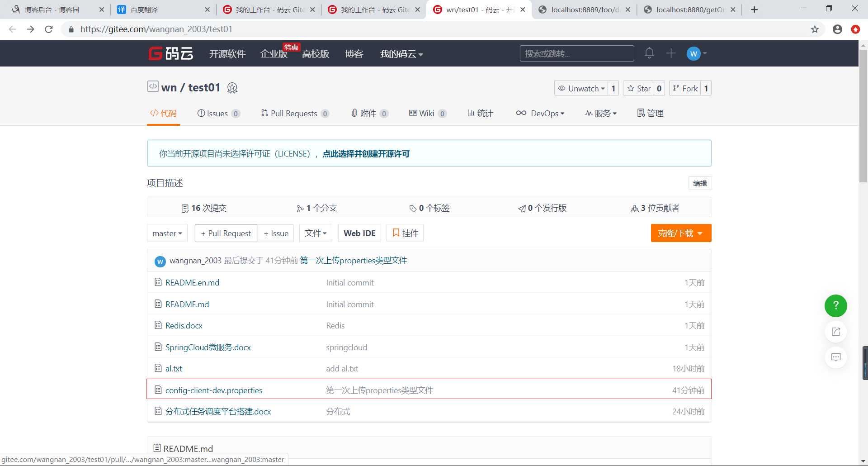
Task: Open the Issues tab
Action: (x=219, y=113)
